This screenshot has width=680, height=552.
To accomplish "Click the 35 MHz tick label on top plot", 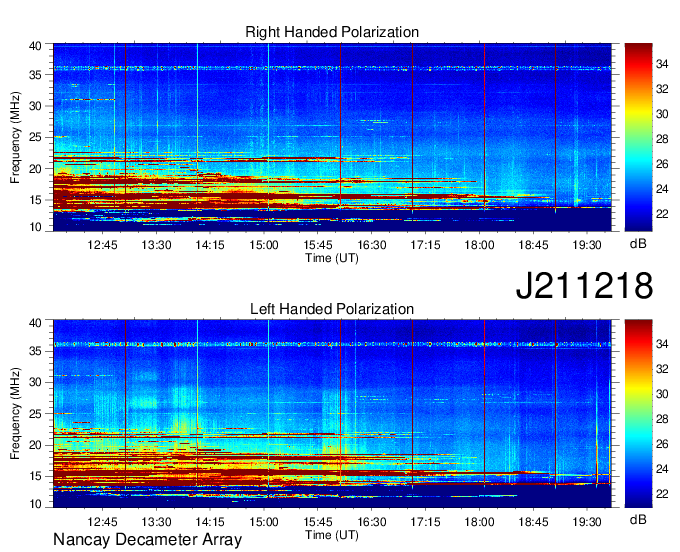I will (x=35, y=75).
